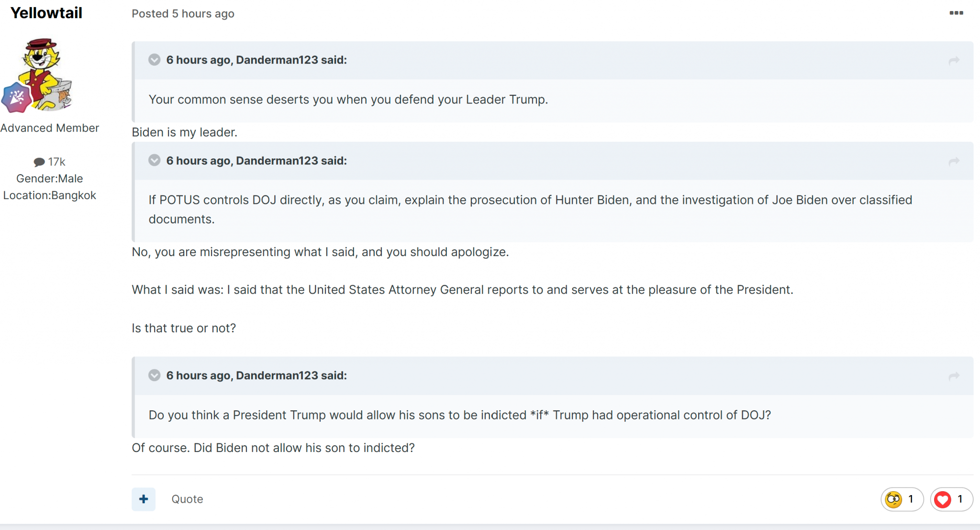Screen dimensions: 980x530
Task: Collapse the quote about Trump's sons indictment
Action: 154,375
